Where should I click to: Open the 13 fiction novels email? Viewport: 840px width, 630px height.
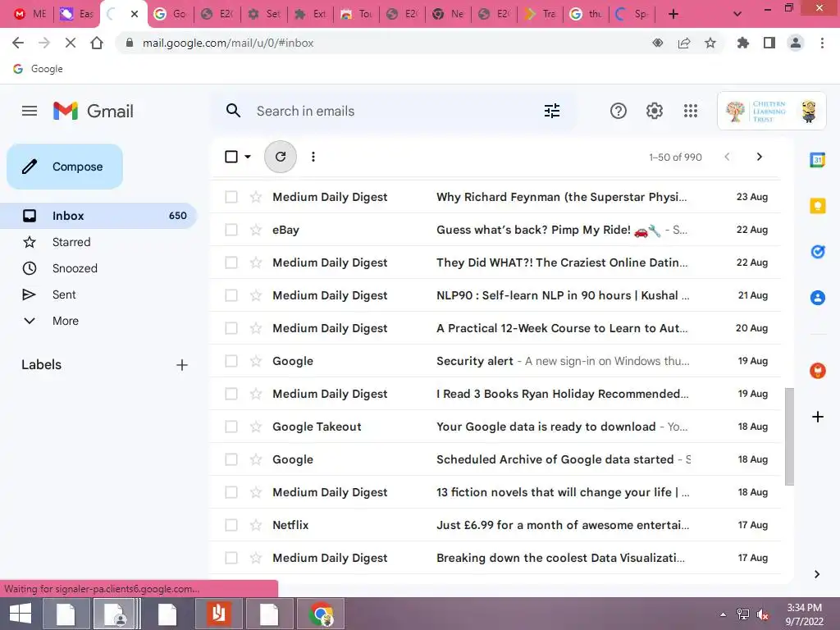coord(495,492)
